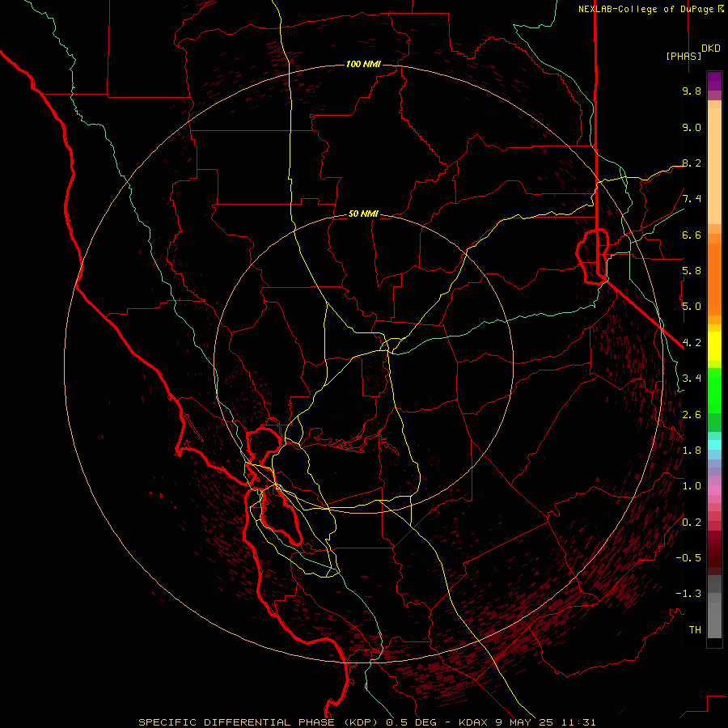728x728 pixels.
Task: Click the "11:31" time in the caption
Action: pyautogui.click(x=578, y=722)
